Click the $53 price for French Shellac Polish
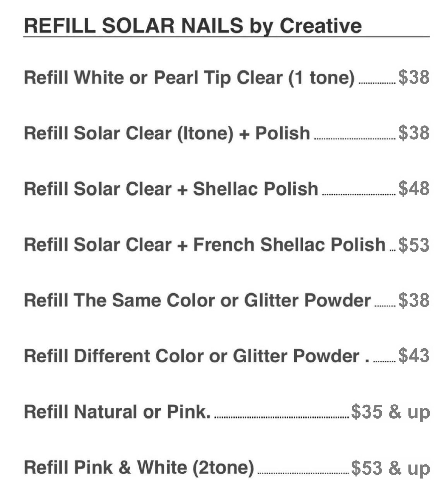The width and height of the screenshot is (441, 504). click(x=414, y=245)
